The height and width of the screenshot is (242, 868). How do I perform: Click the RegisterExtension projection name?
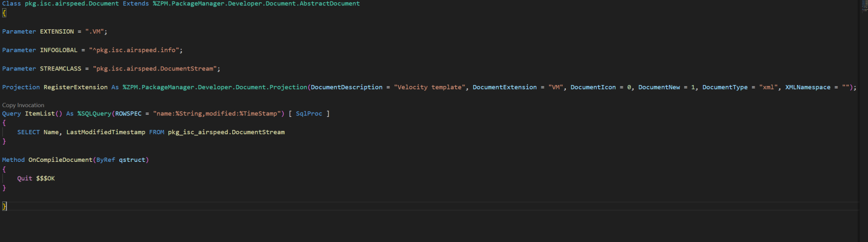[75, 87]
